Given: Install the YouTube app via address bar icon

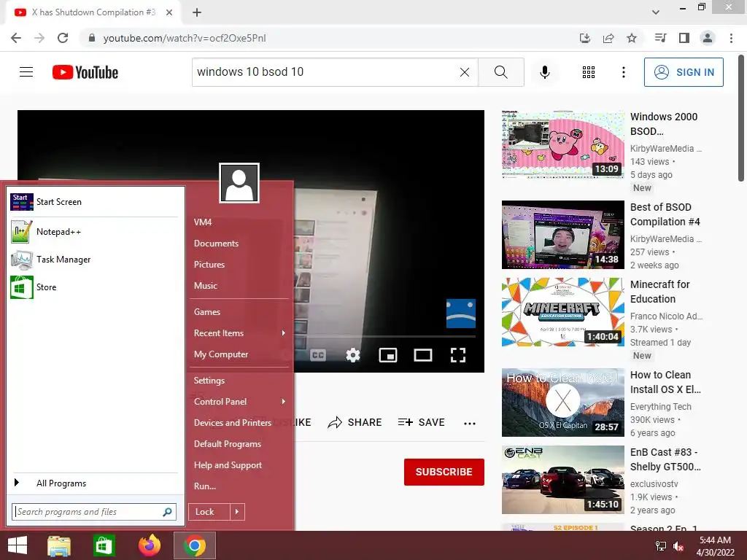Looking at the screenshot, I should coord(585,38).
